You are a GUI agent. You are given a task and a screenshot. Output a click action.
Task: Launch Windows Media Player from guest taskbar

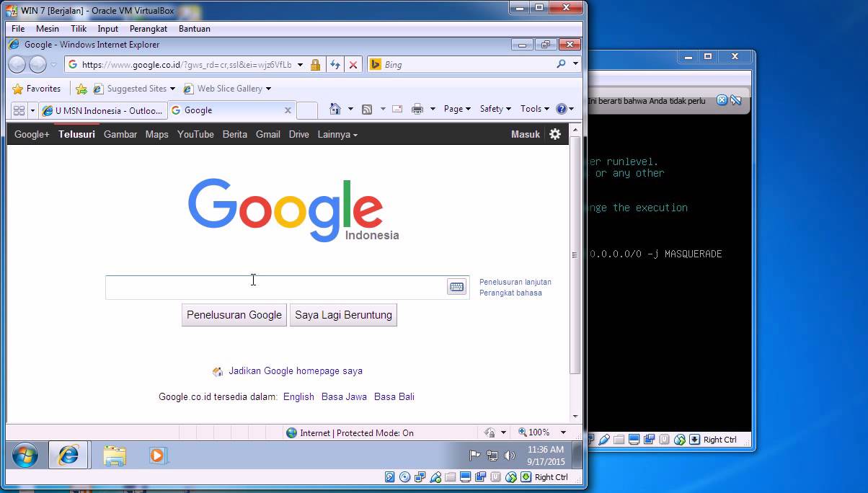click(x=158, y=456)
